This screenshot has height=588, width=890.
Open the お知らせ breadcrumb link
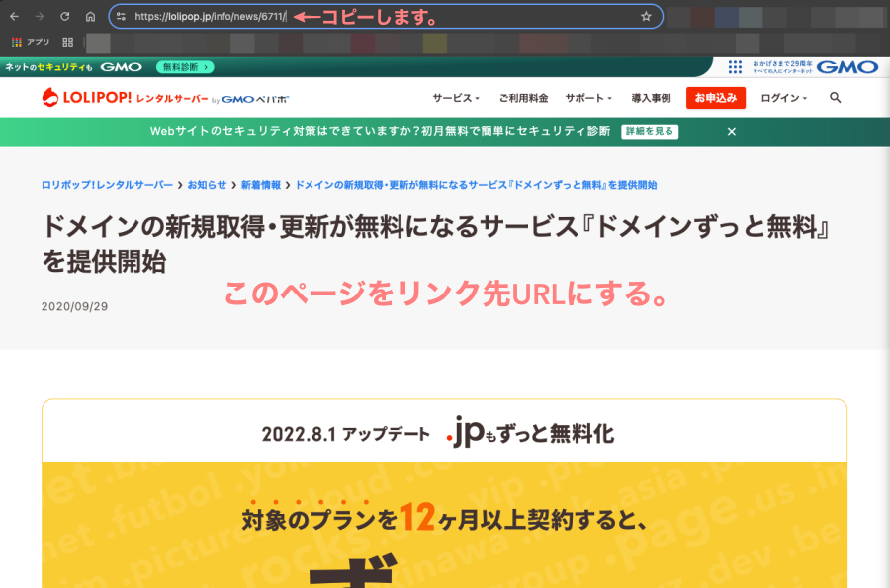pyautogui.click(x=208, y=185)
